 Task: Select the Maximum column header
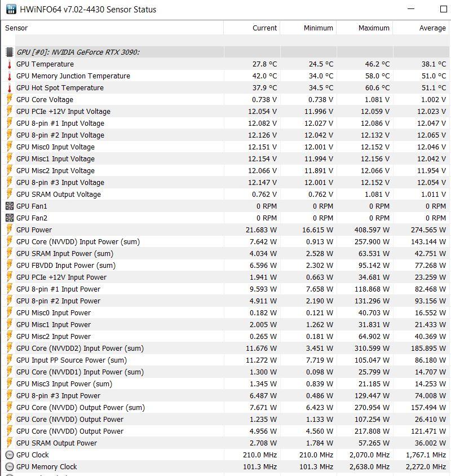coord(365,28)
